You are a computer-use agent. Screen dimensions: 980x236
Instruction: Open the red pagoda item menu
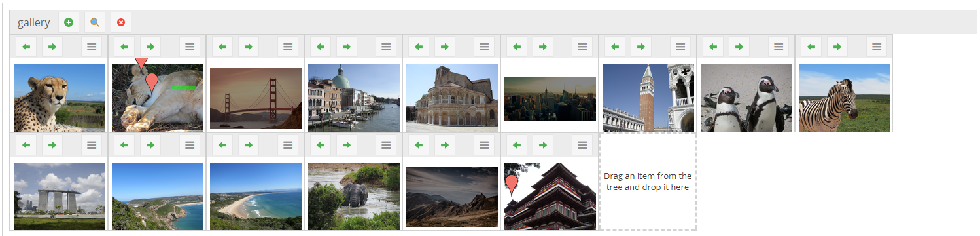(582, 145)
